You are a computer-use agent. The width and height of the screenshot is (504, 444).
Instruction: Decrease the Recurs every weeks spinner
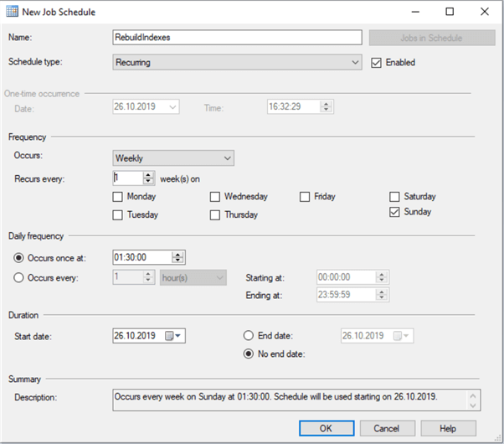click(x=148, y=181)
